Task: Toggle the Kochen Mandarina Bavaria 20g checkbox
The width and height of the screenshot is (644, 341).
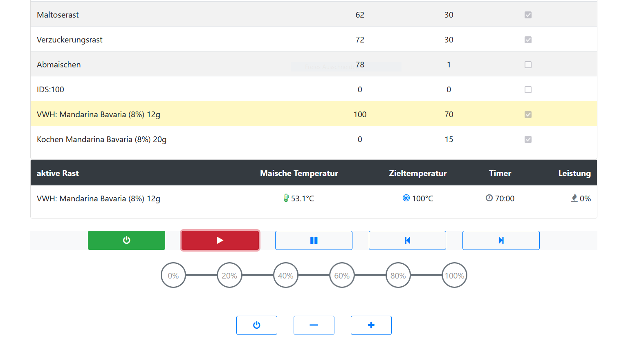Action: [x=528, y=140]
